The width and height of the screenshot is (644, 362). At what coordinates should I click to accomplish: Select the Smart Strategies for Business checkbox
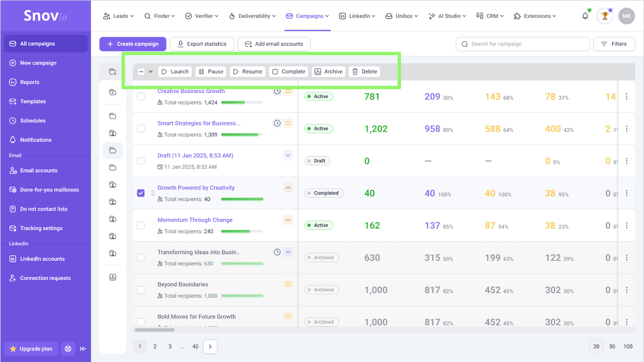(141, 129)
